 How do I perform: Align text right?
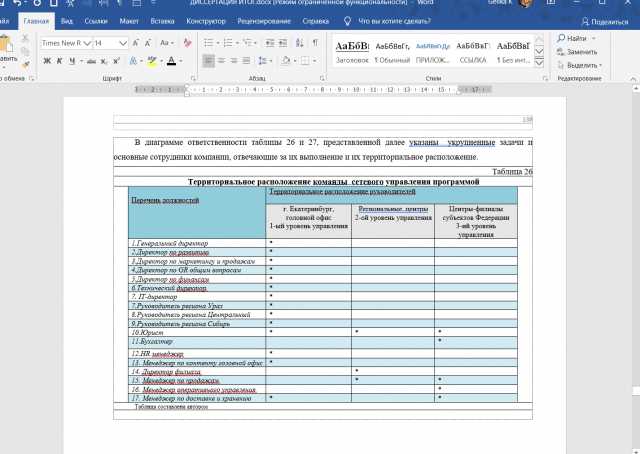(234, 61)
